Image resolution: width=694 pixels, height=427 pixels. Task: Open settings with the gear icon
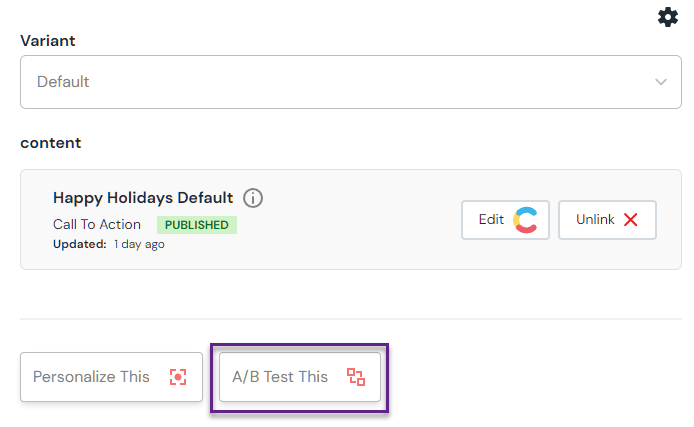[667, 17]
